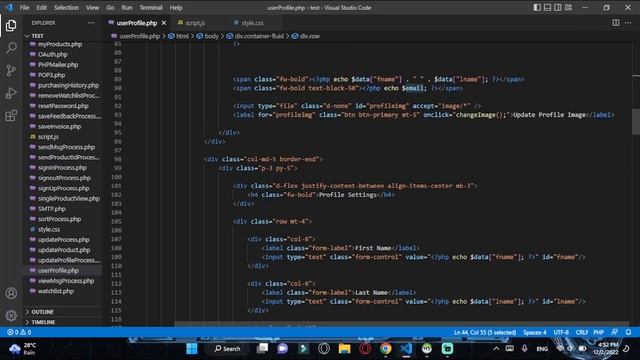The image size is (640, 360).
Task: Open the Search view in activity bar
Action: coord(11,48)
